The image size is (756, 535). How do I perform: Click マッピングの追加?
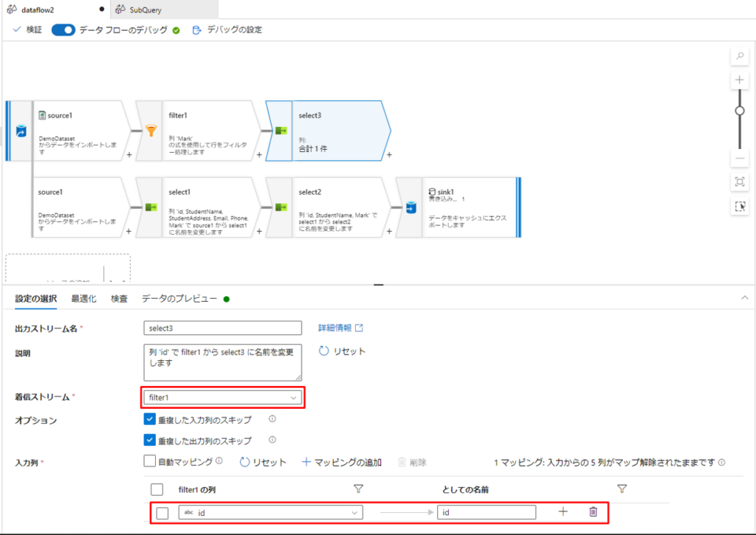click(x=341, y=462)
